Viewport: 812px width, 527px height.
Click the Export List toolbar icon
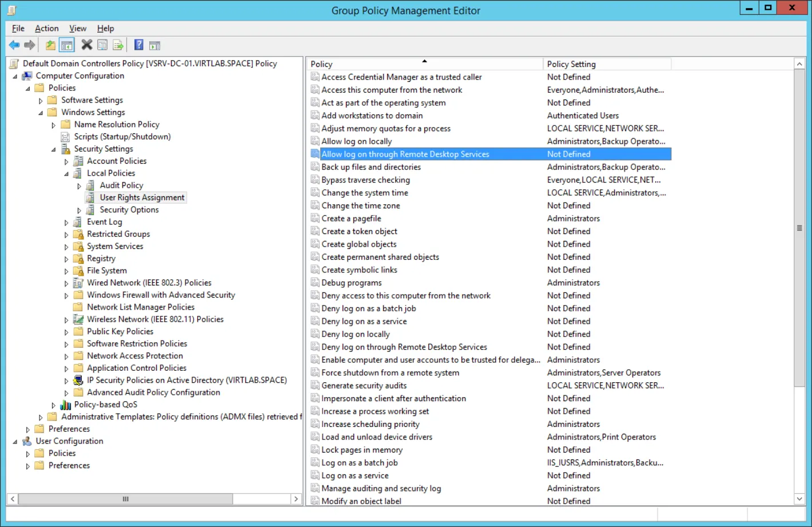click(x=118, y=45)
